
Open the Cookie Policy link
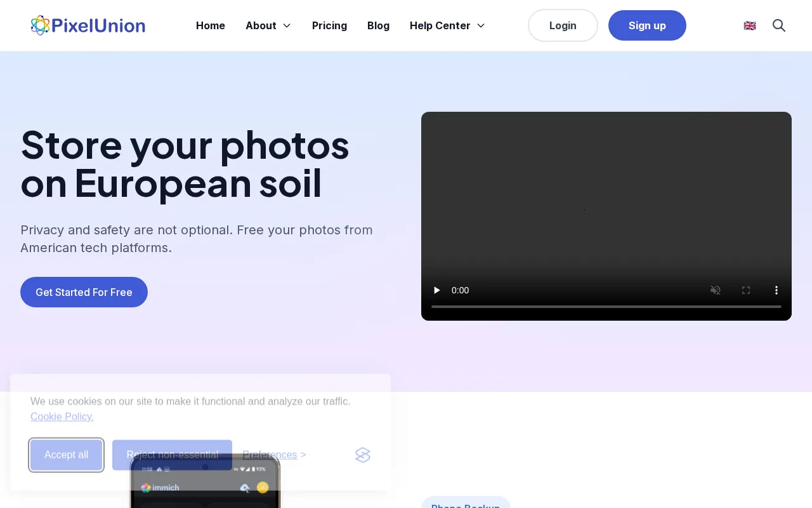(x=62, y=417)
